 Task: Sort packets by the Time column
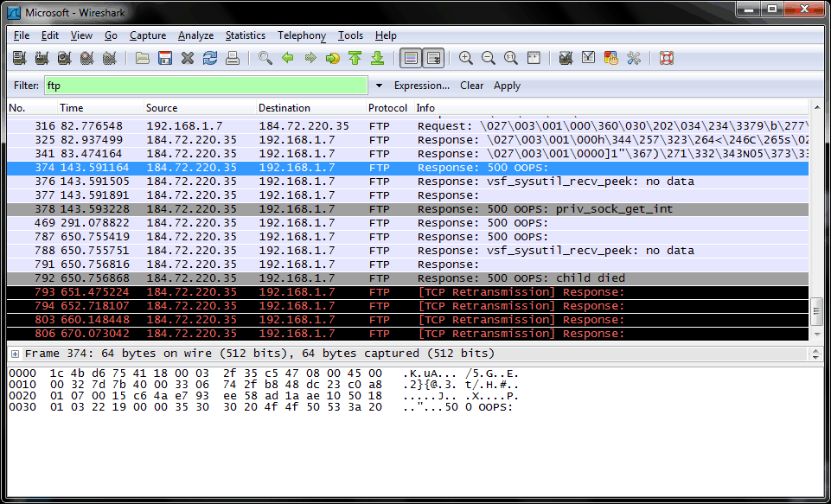tap(100, 108)
